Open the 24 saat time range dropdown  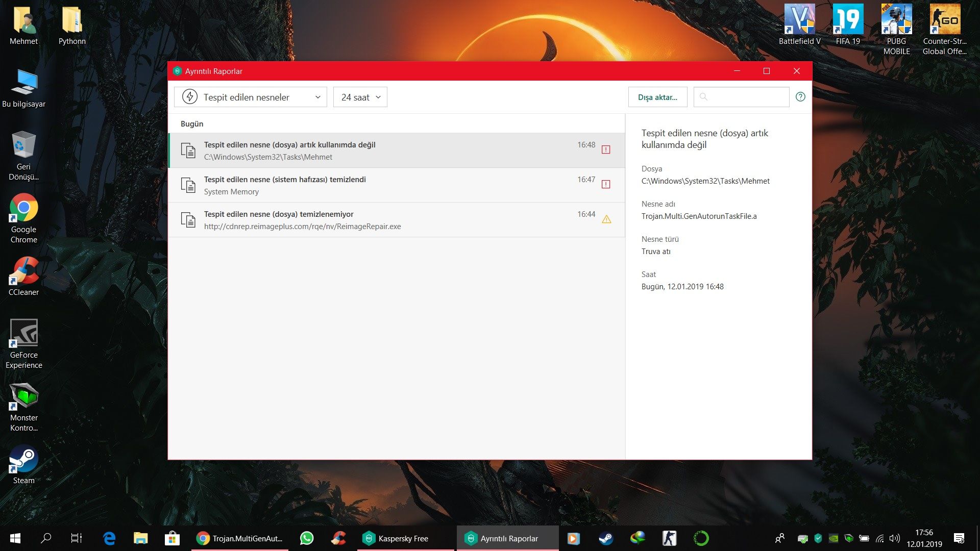tap(360, 97)
